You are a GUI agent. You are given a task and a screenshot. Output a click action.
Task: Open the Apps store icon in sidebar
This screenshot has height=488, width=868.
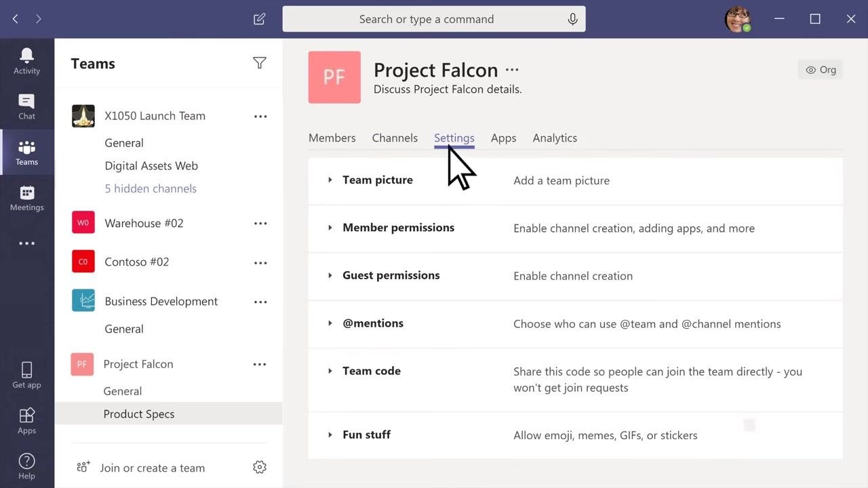coord(26,415)
